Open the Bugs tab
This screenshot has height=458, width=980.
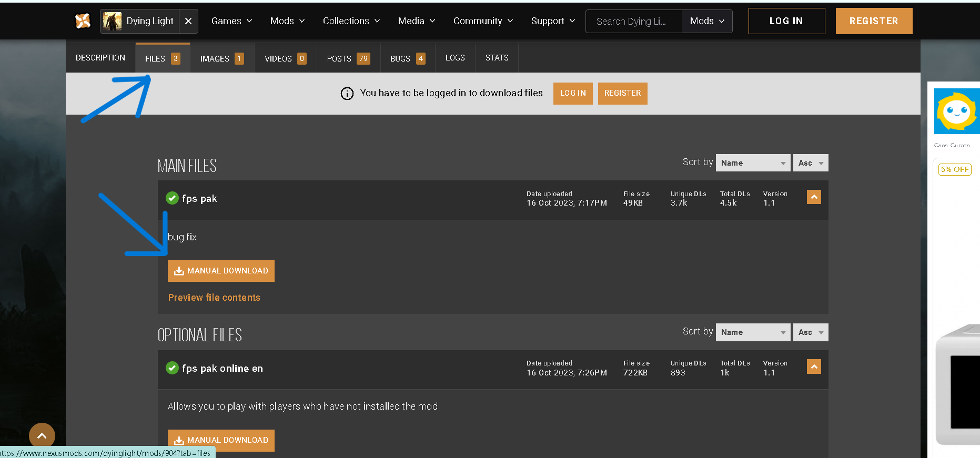point(408,58)
